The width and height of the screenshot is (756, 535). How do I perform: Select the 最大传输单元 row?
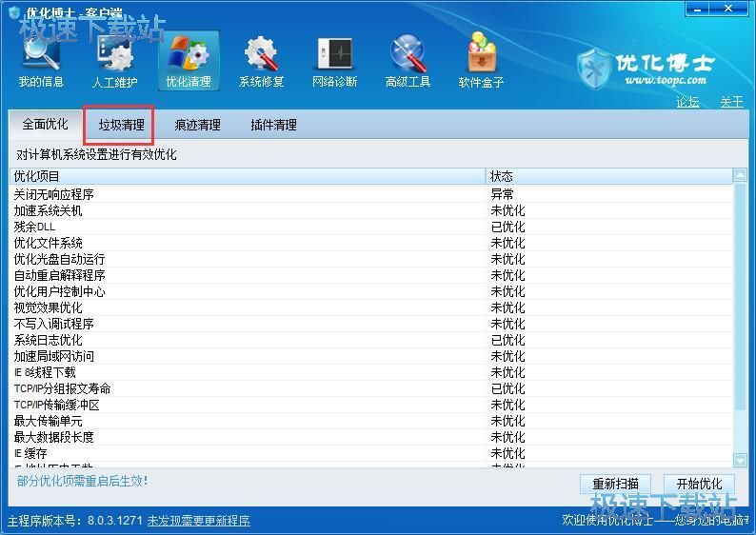tap(370, 421)
